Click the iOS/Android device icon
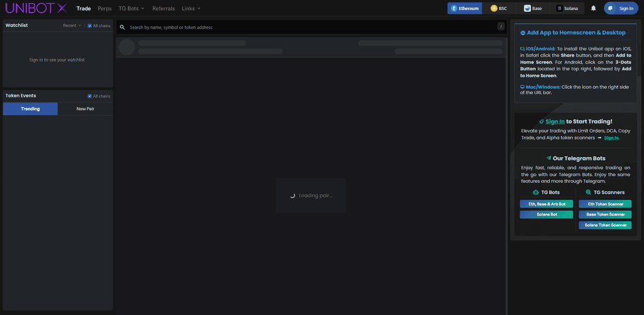The width and height of the screenshot is (644, 315). tap(523, 49)
